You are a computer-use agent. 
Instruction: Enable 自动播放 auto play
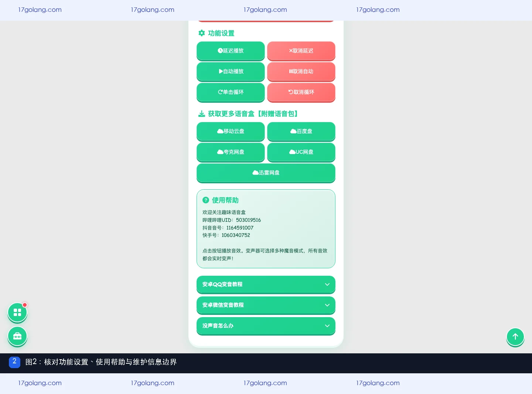[231, 71]
